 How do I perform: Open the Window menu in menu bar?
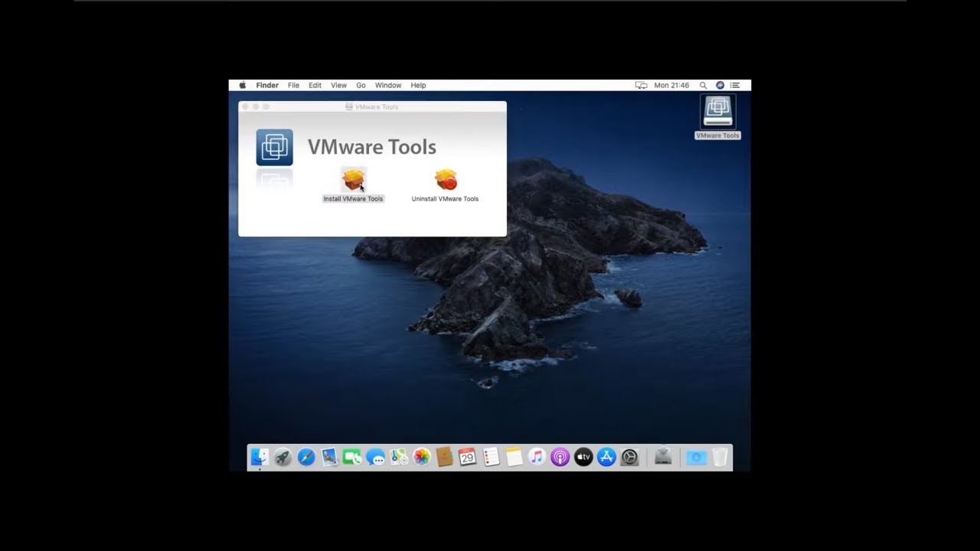pyautogui.click(x=388, y=85)
